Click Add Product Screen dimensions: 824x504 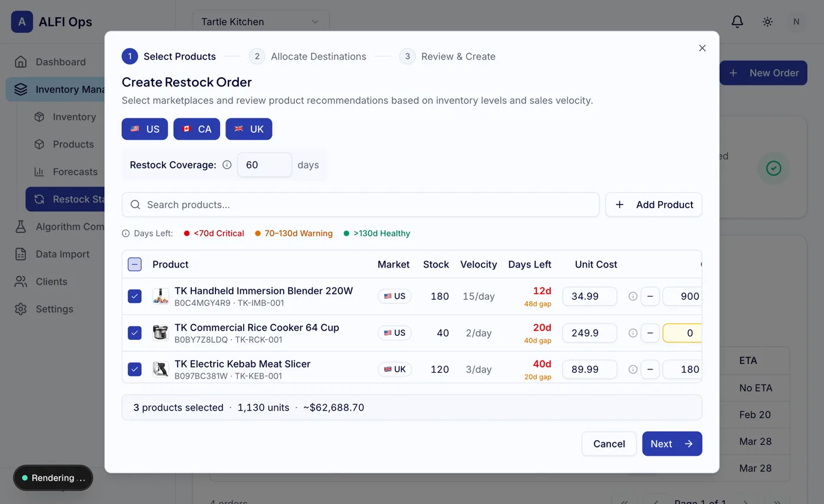point(653,204)
